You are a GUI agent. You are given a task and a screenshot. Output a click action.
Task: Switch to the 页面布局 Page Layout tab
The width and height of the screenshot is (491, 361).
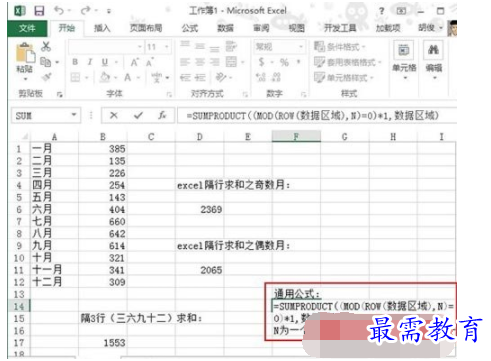pos(146,28)
